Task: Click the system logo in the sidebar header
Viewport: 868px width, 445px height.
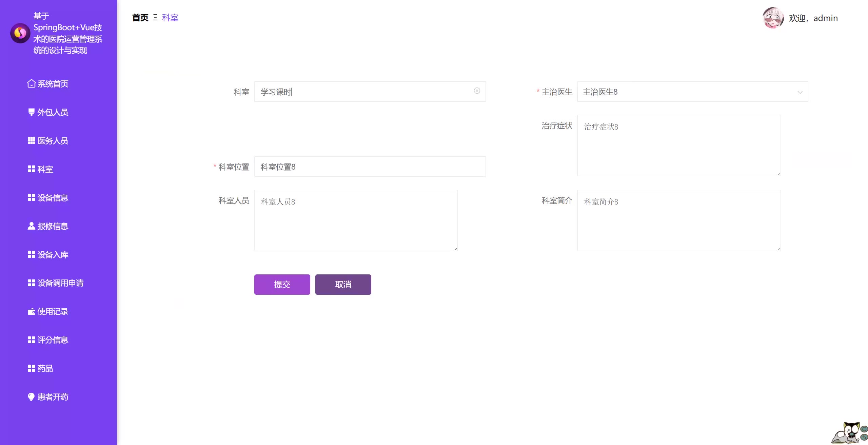Action: (x=20, y=33)
